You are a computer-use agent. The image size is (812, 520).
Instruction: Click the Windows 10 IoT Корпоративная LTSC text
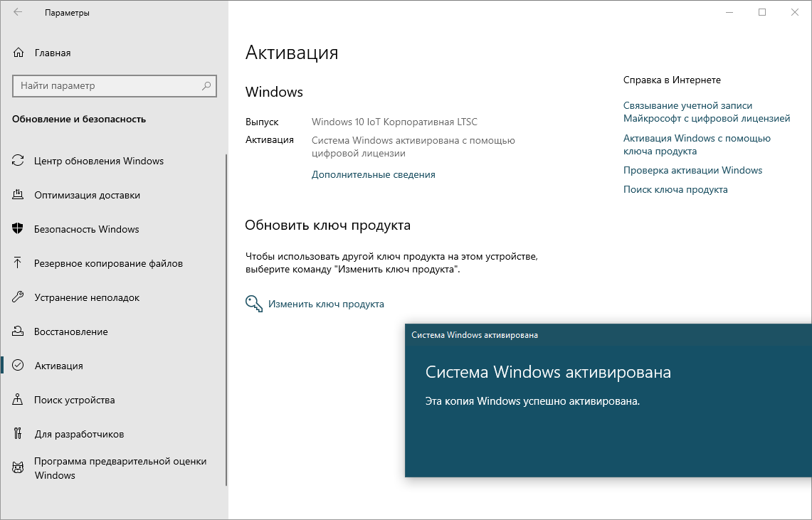[x=394, y=122]
